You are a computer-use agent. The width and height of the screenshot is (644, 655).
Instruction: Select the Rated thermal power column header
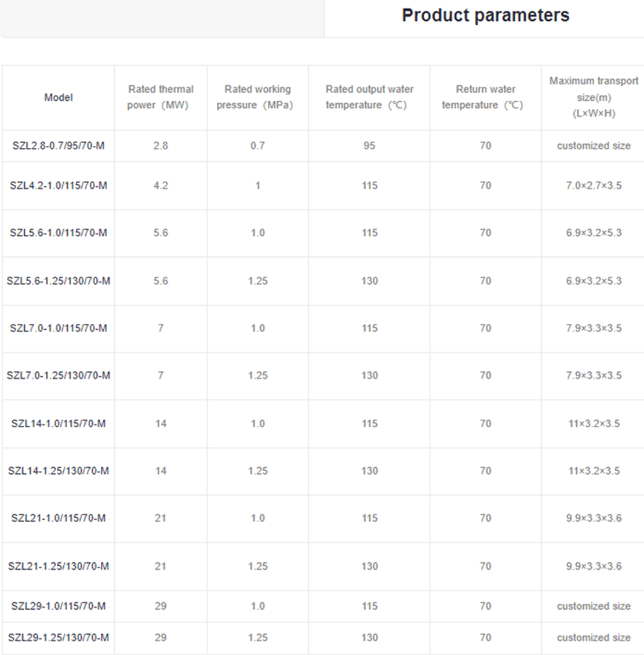[x=161, y=97]
